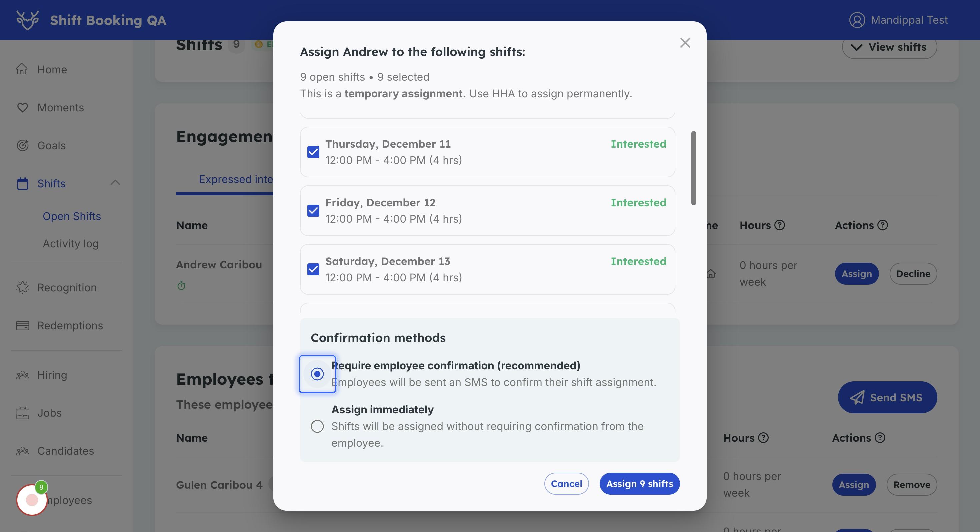Click the Andrew Caribou name
Image resolution: width=980 pixels, height=532 pixels.
tap(219, 264)
